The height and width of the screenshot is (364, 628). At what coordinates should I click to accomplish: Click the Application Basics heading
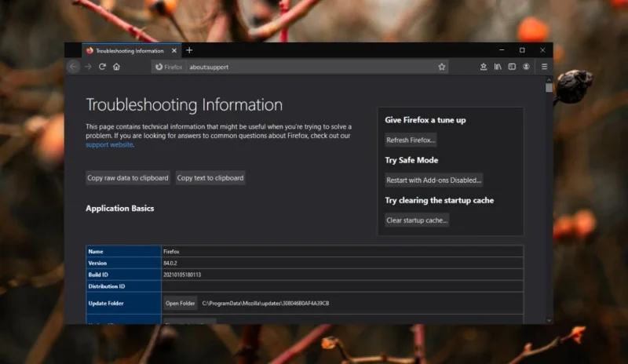click(x=120, y=208)
